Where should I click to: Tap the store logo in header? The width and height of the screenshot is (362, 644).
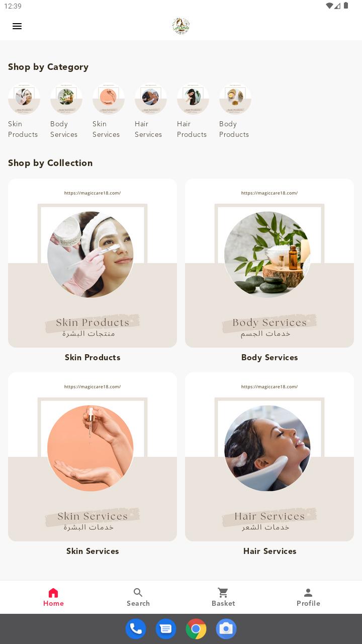(x=181, y=26)
